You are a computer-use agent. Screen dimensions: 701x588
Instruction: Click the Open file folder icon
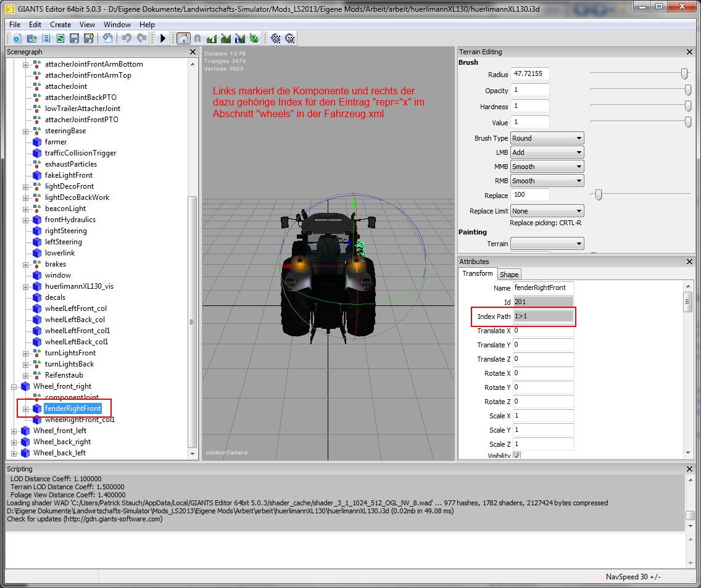point(31,38)
